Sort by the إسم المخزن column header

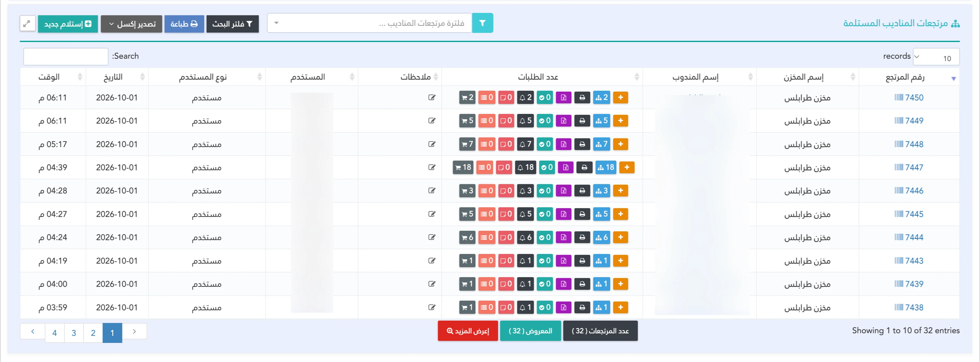(807, 77)
